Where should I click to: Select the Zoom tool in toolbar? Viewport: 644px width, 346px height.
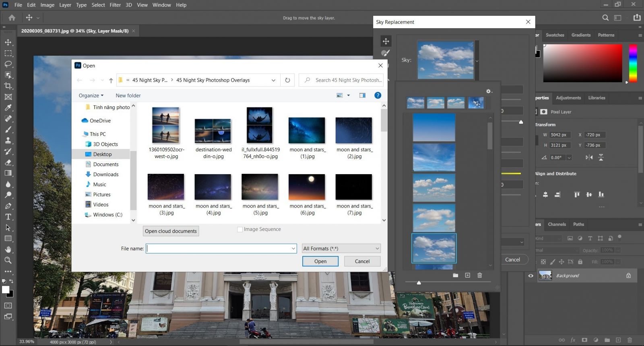[8, 260]
